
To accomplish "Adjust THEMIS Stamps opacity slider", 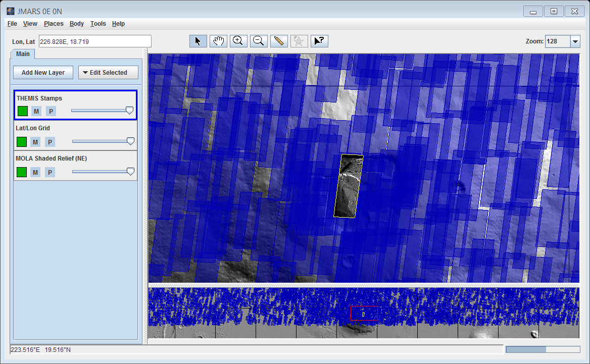I will 102,111.
